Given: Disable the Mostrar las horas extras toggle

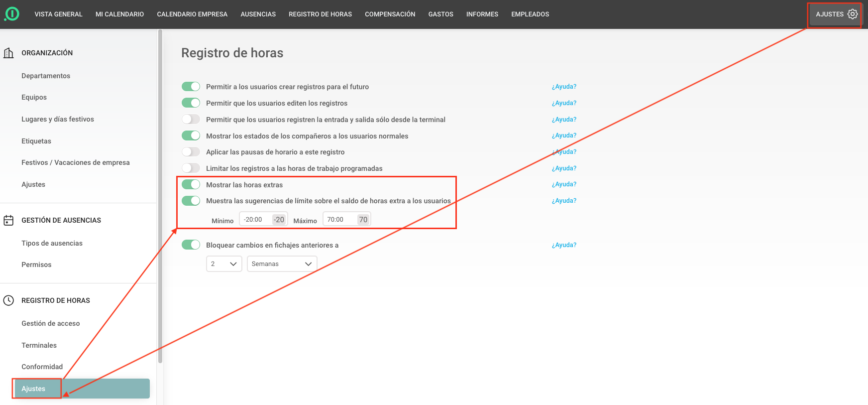Looking at the screenshot, I should 191,185.
